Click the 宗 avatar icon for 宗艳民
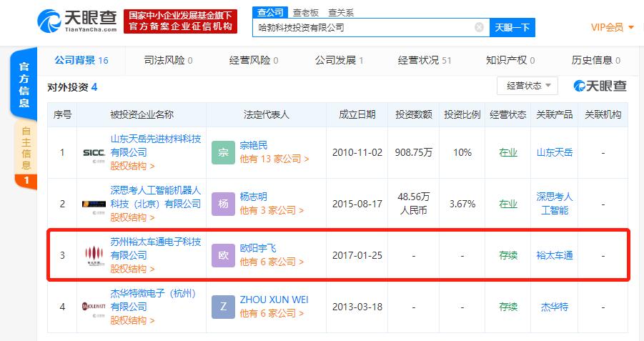Screen dimensions: 644x341 point(223,152)
